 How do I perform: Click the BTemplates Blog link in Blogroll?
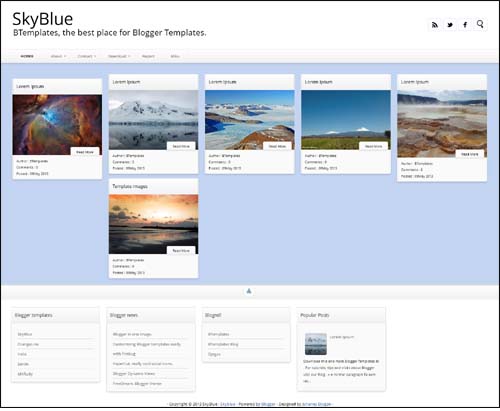tap(223, 344)
